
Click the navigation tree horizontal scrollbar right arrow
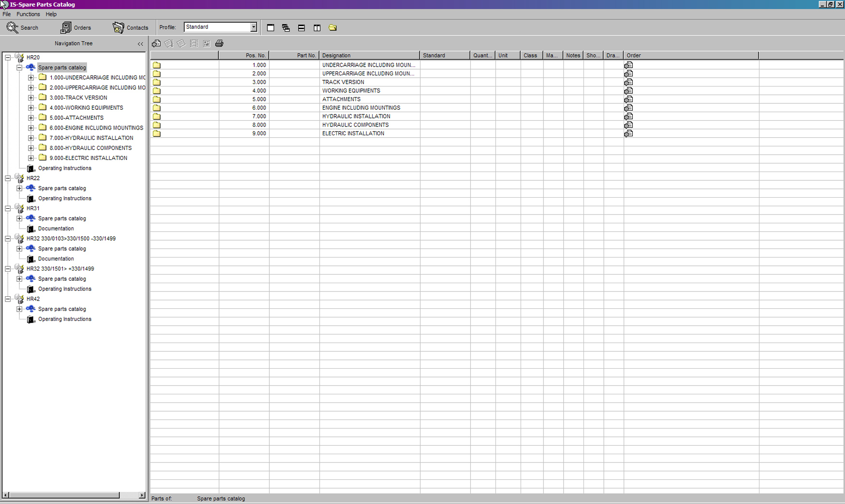tap(142, 495)
